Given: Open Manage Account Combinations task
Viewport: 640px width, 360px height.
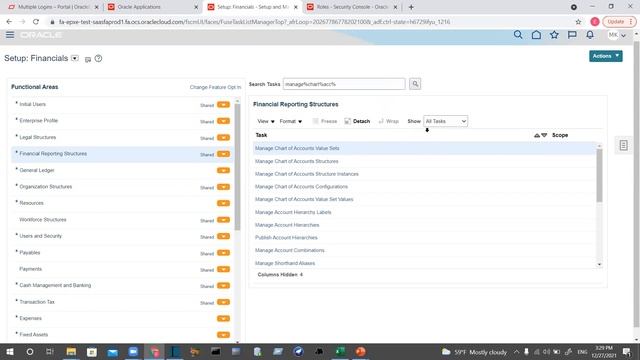Looking at the screenshot, I should pyautogui.click(x=289, y=250).
